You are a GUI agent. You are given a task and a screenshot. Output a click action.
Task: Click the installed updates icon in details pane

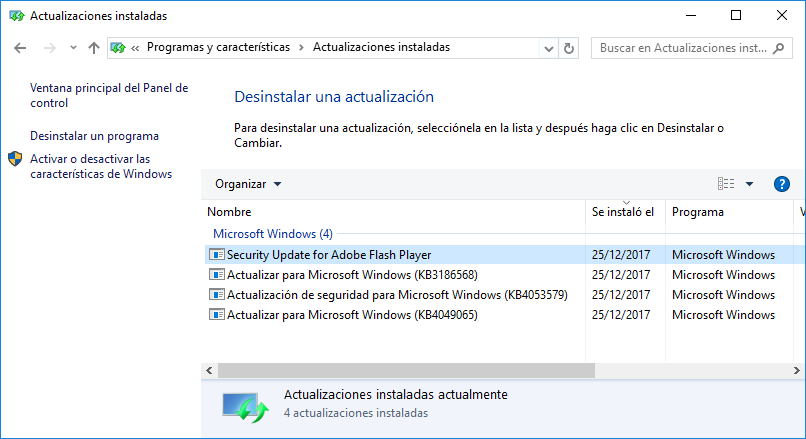click(245, 407)
